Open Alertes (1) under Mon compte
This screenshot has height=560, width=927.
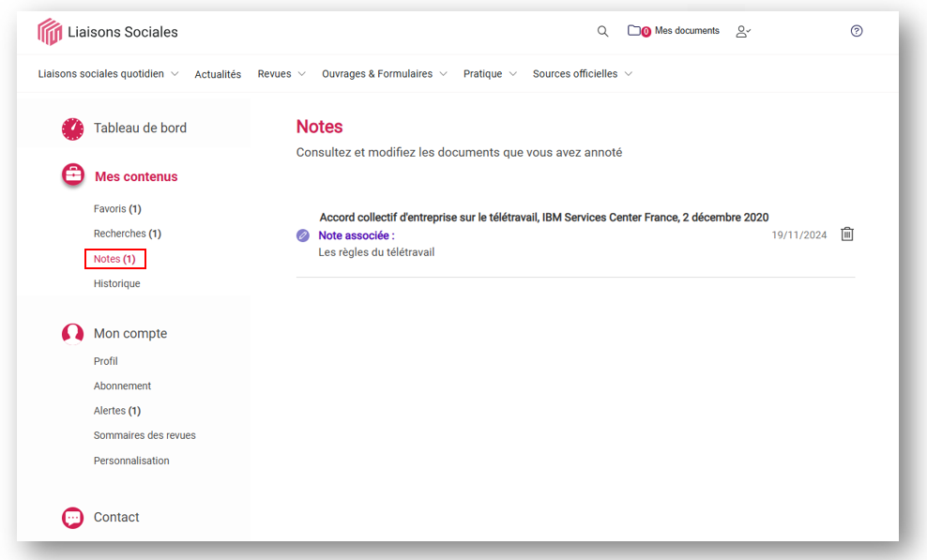(x=117, y=411)
